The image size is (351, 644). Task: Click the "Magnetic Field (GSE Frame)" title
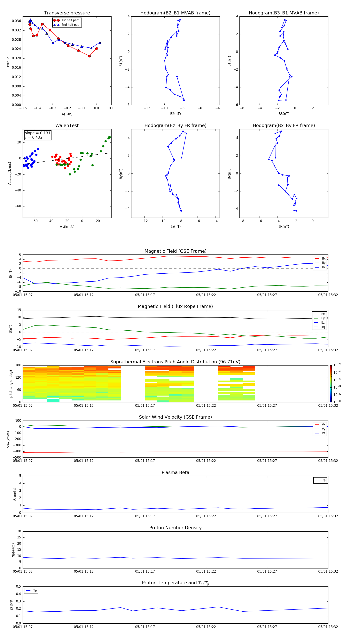point(175,251)
